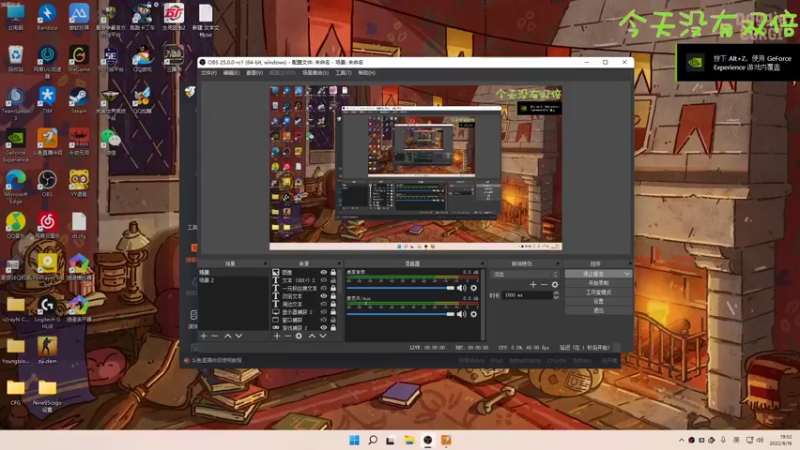Viewport: 800px width, 450px height.
Task: Open Microsoft Edge desktop shortcut
Action: click(x=15, y=187)
